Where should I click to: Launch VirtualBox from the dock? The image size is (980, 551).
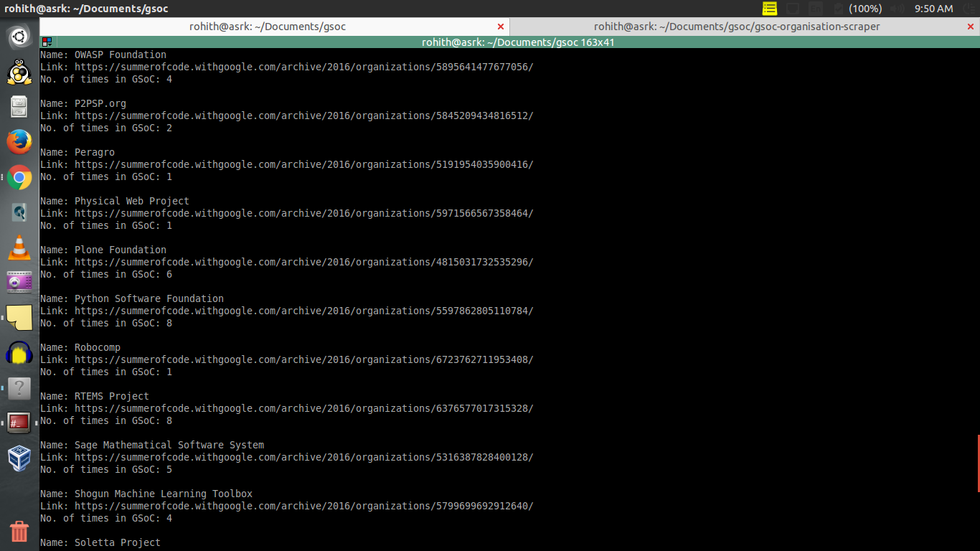coord(19,458)
